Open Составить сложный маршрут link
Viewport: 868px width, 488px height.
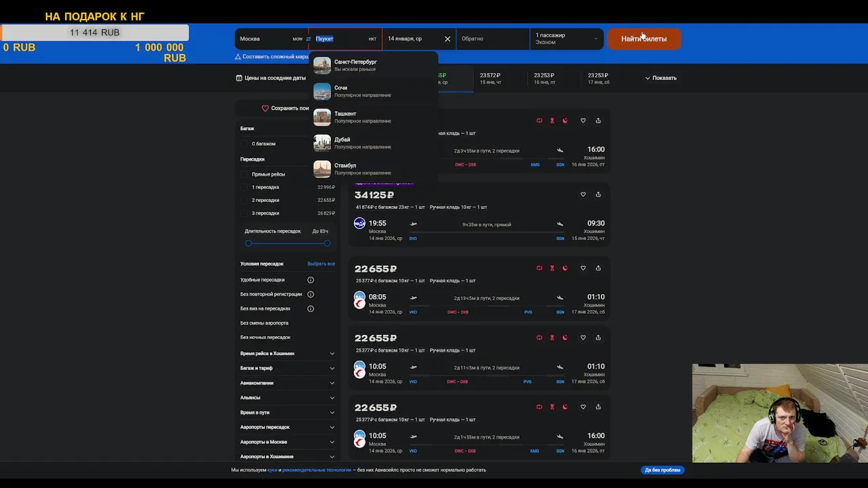click(272, 57)
